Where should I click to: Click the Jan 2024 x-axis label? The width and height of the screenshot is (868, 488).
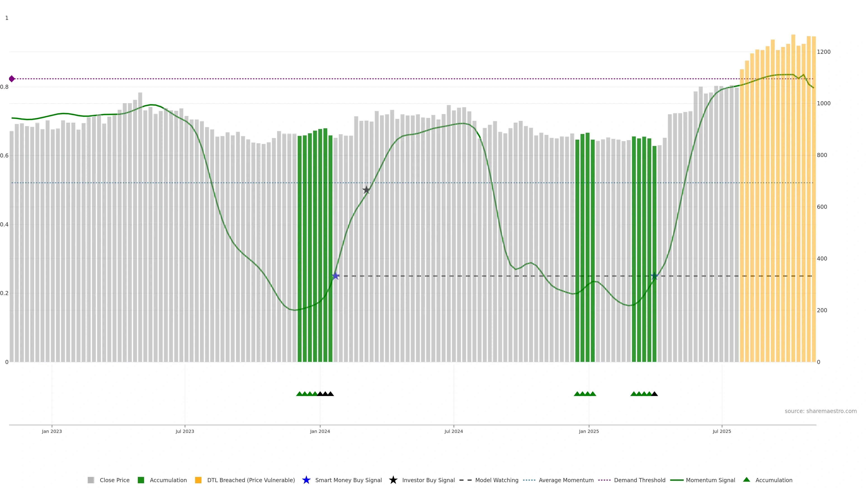tap(320, 432)
